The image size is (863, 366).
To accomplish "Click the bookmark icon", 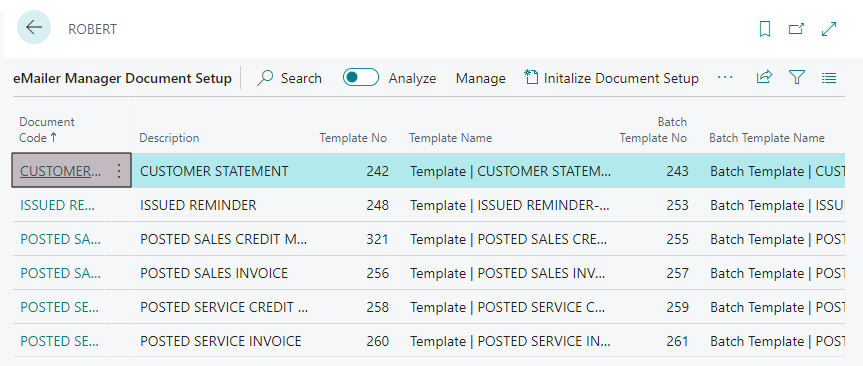I will [764, 29].
